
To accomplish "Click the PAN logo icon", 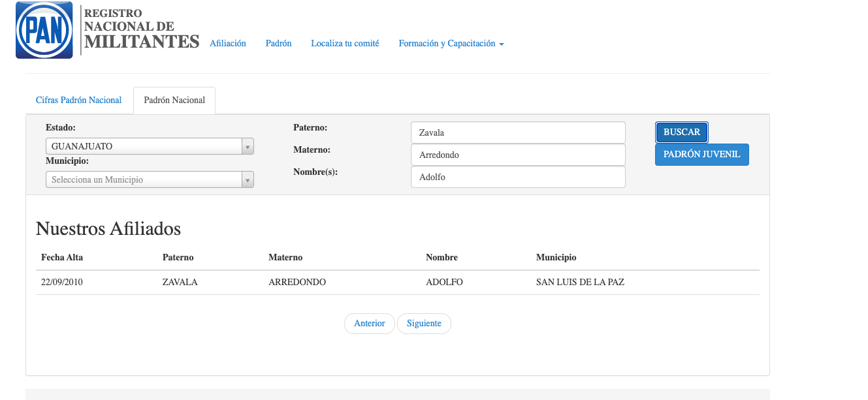I will pyautogui.click(x=44, y=30).
